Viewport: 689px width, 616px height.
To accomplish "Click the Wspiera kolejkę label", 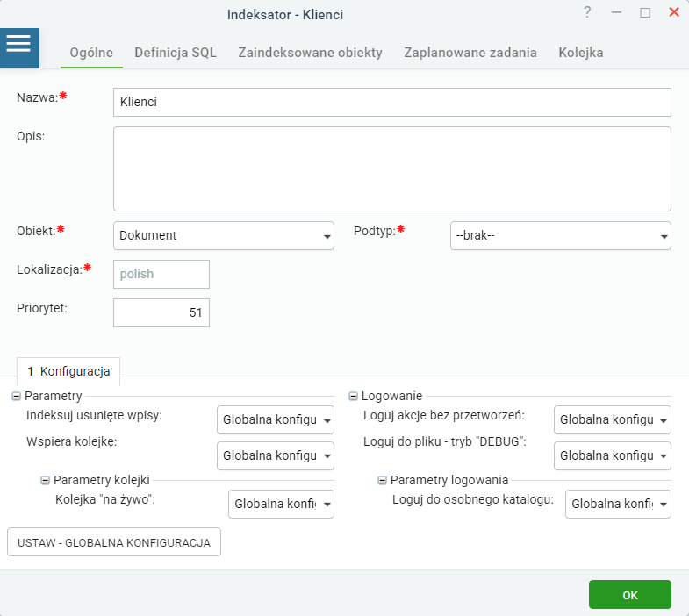I will pos(72,441).
